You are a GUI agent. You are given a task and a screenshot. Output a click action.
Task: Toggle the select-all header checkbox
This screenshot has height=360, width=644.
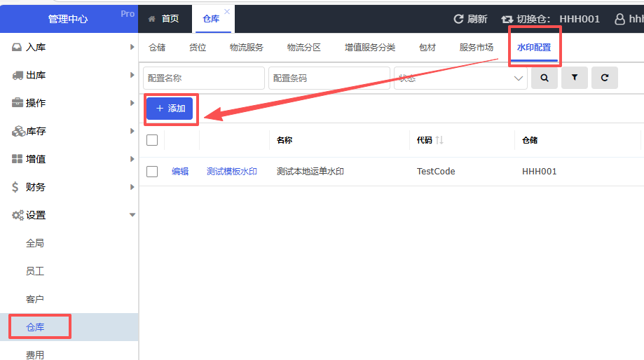[152, 140]
